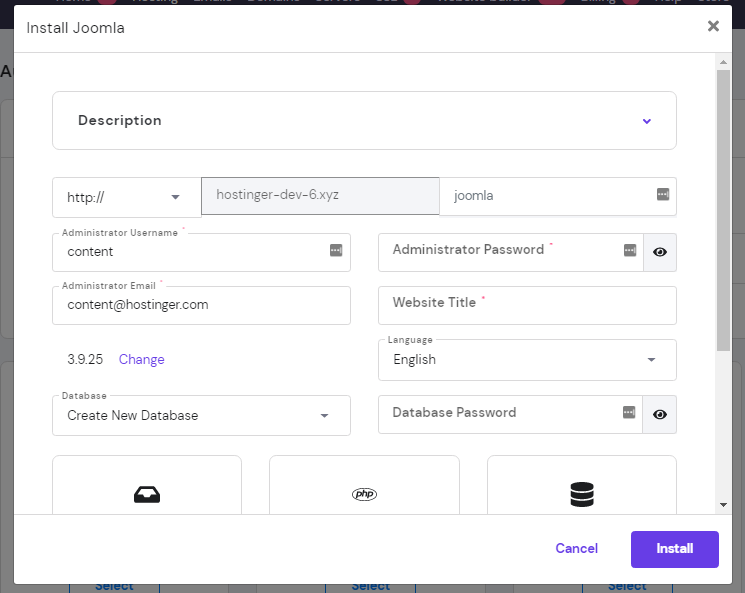Open the http:// protocol dropdown
745x593 pixels.
pos(126,197)
